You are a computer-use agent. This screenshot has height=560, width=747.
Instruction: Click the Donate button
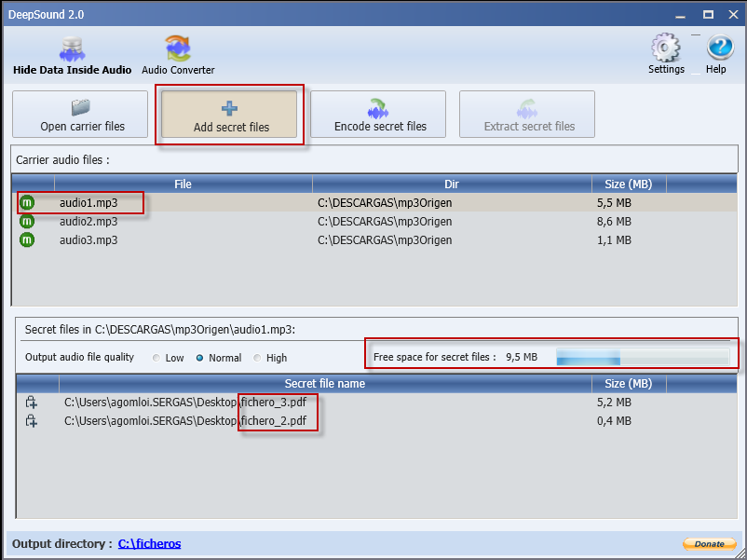(x=709, y=544)
